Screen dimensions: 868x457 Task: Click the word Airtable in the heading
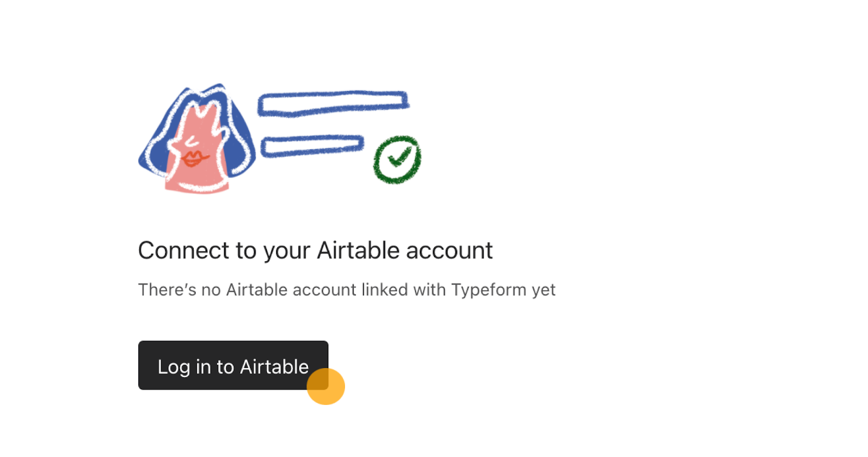coord(359,250)
